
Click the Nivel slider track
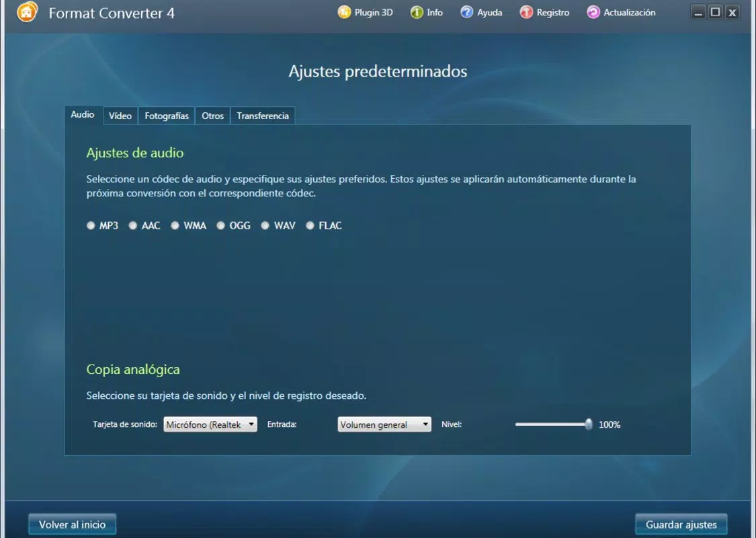coord(552,424)
